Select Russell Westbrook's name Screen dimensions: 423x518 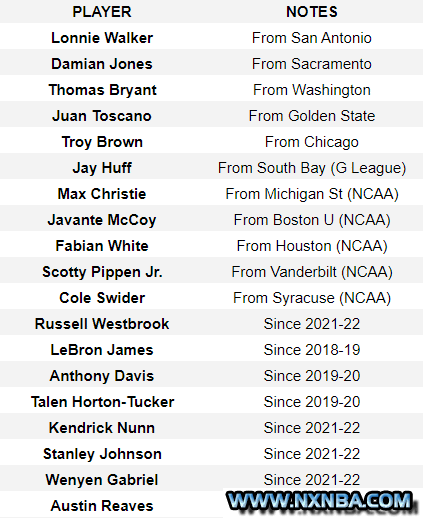pyautogui.click(x=102, y=324)
